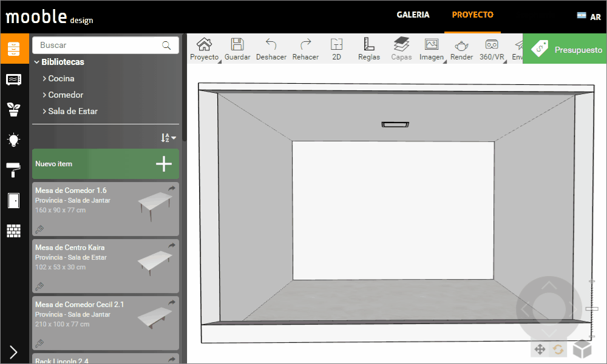
Task: Click mooble design logo
Action: tap(49, 17)
